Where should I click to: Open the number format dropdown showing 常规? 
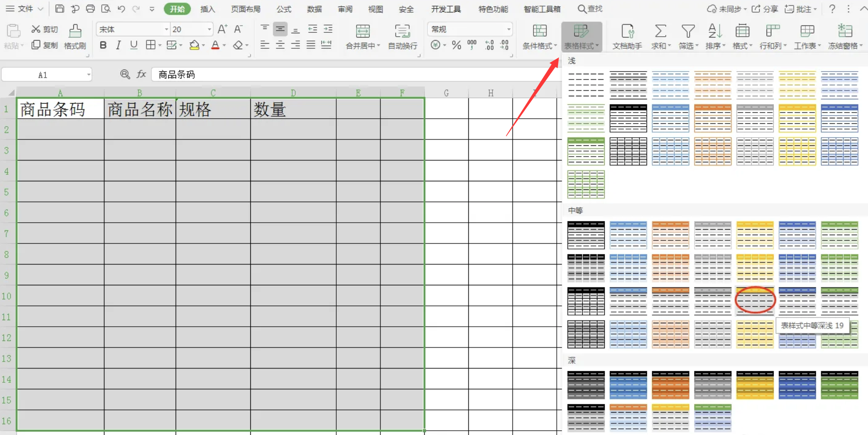(x=508, y=29)
